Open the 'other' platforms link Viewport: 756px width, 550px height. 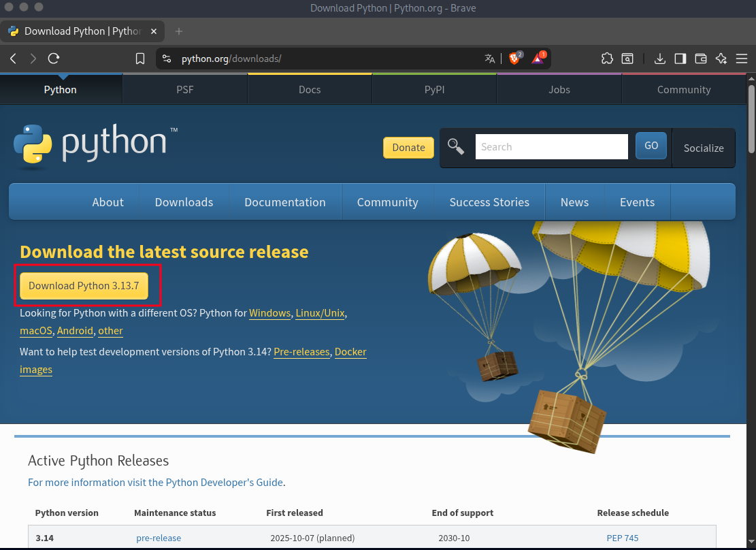pos(110,331)
